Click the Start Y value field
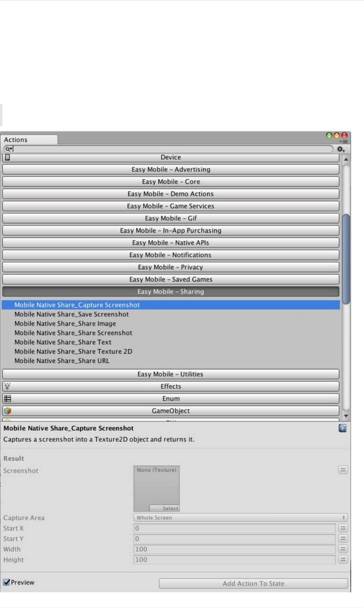Viewport: 364px width, 608px height. [x=235, y=539]
